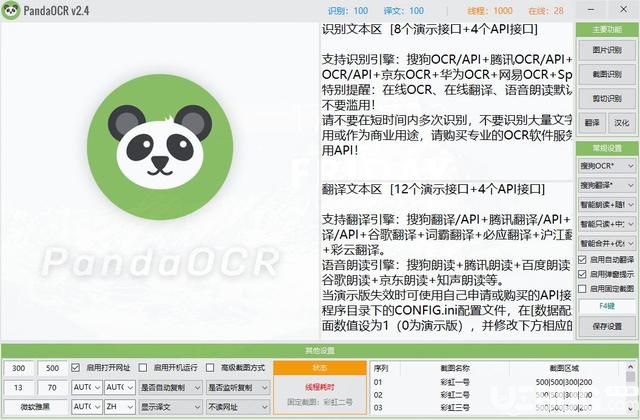Open the AUTO dropdown adjacent to 是否自动复制
Image resolution: width=640 pixels, height=420 pixels.
[120, 387]
